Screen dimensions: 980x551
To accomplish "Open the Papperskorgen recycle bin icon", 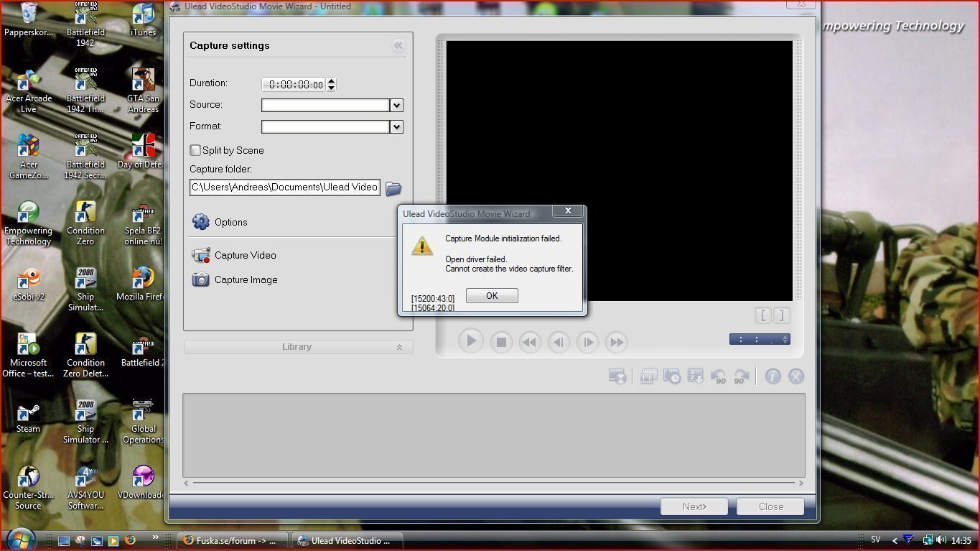I will coord(28,20).
